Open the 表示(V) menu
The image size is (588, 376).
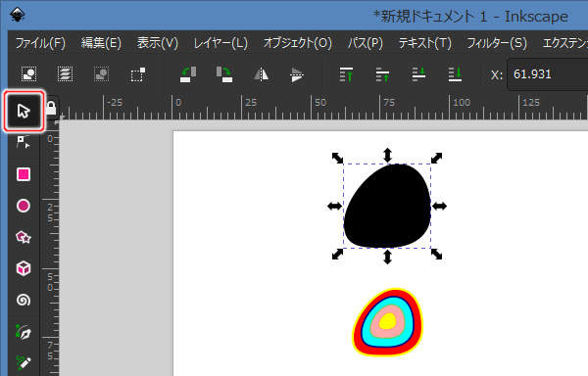[x=158, y=43]
